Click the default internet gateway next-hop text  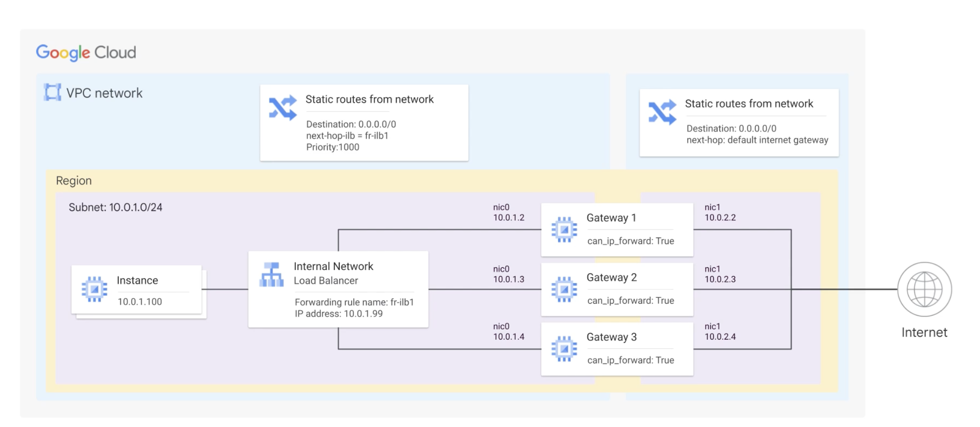tap(757, 140)
